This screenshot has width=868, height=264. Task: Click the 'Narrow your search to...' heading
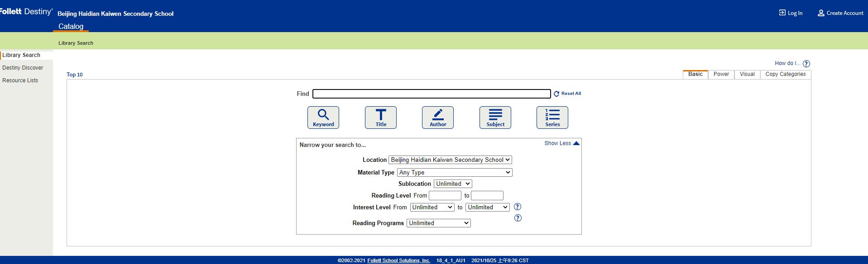333,145
